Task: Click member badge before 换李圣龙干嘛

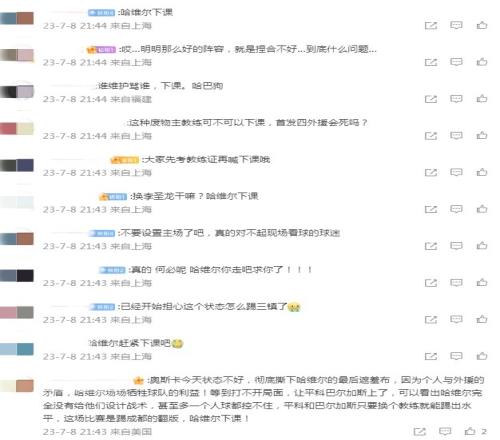Action: point(113,197)
